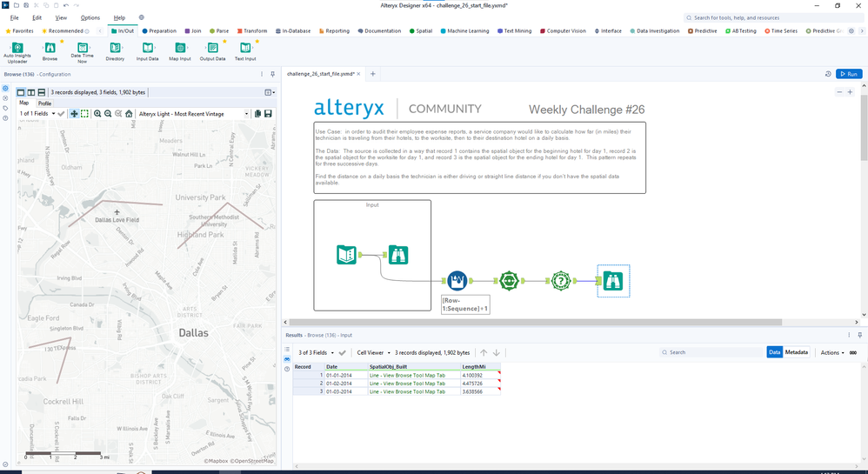868x474 pixels.
Task: Activate the map rectangle select tool
Action: point(84,114)
